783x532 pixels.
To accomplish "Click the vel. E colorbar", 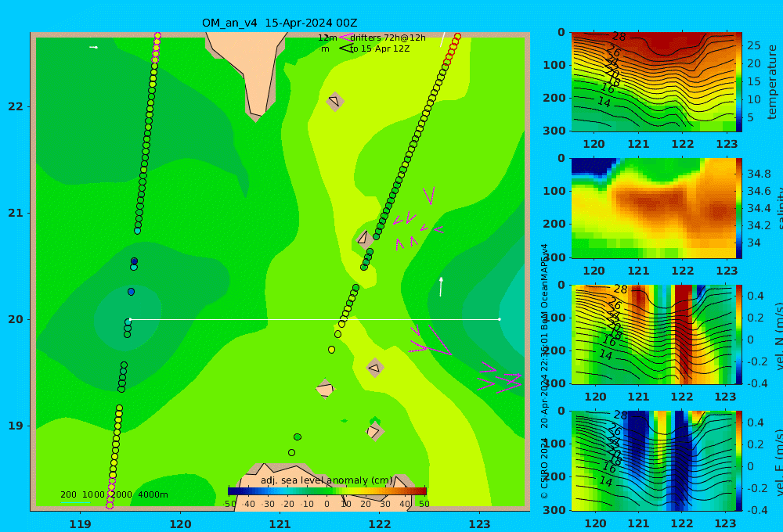I will tap(739, 461).
